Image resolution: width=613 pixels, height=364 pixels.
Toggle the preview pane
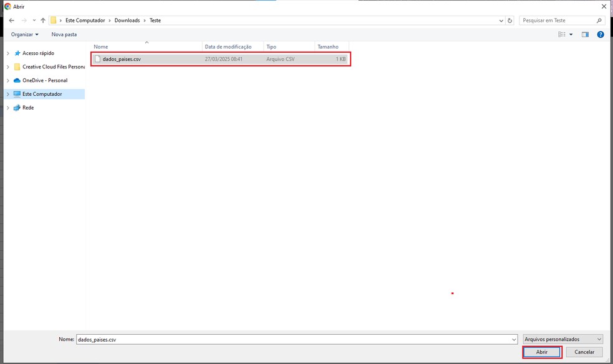[x=585, y=34]
